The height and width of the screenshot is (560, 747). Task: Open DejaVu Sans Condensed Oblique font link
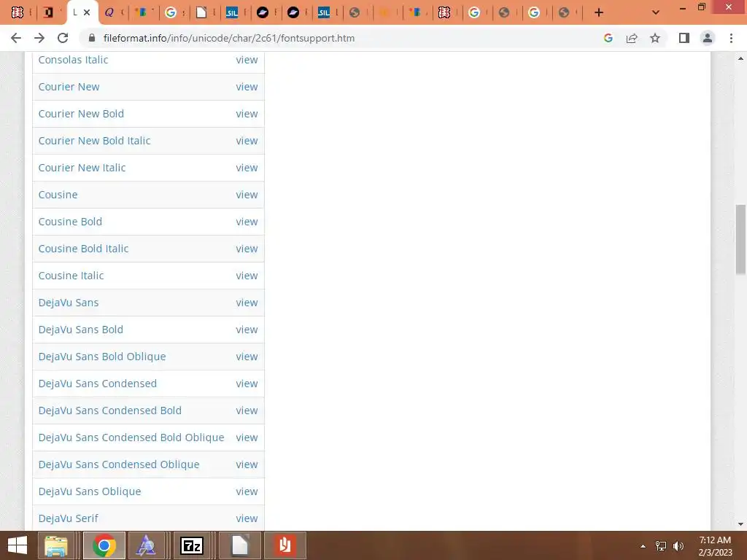click(x=119, y=464)
